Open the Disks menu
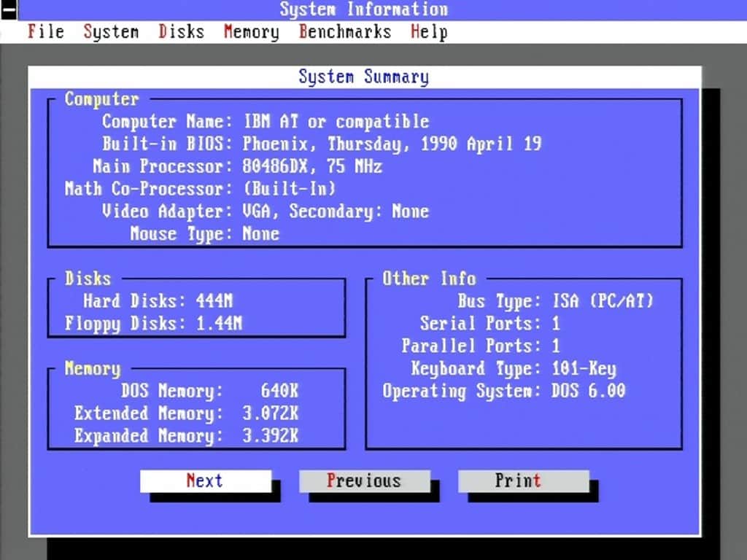 coord(181,32)
